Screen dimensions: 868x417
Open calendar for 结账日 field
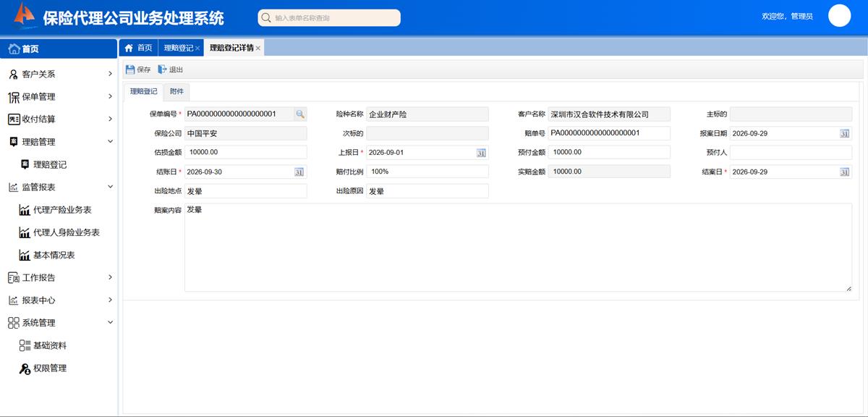click(x=299, y=172)
